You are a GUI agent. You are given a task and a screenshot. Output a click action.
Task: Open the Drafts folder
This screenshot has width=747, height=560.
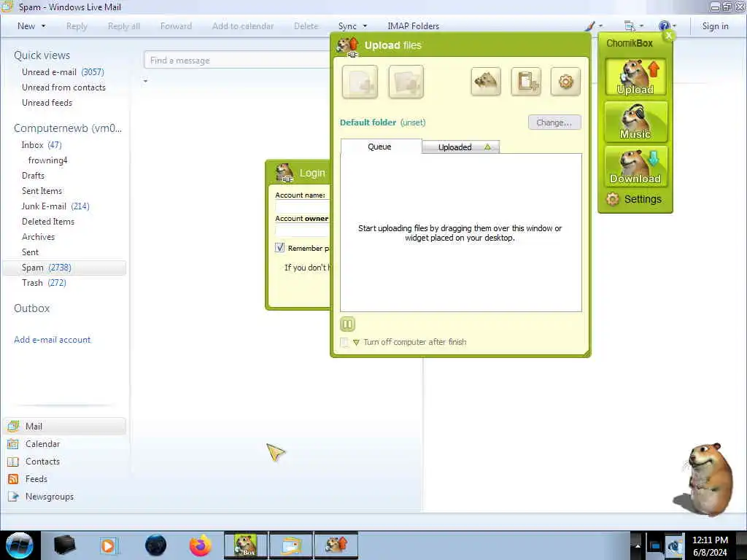[x=33, y=175]
